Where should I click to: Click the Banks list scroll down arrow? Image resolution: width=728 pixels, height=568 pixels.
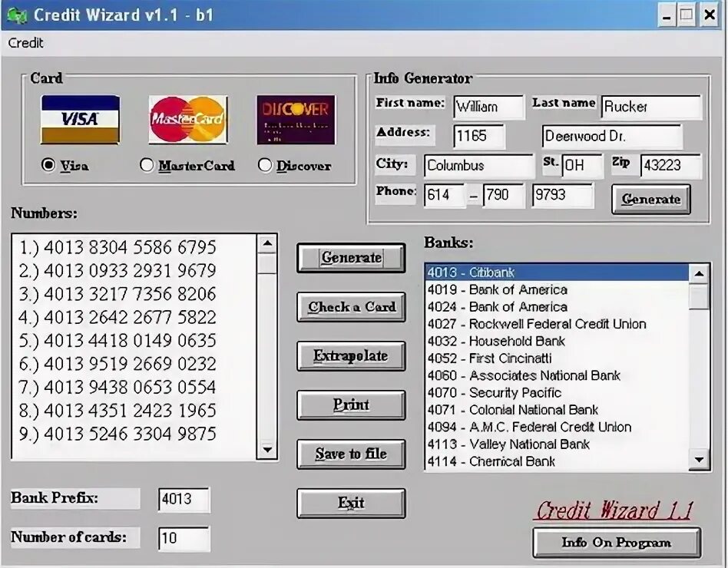tap(699, 461)
